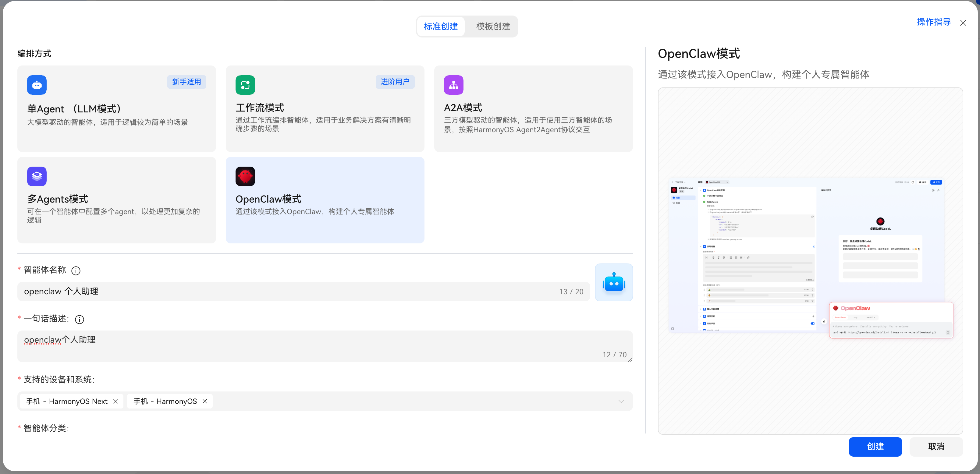Click the blue robot icon of 单Agent mode
The image size is (980, 474).
coord(37,85)
